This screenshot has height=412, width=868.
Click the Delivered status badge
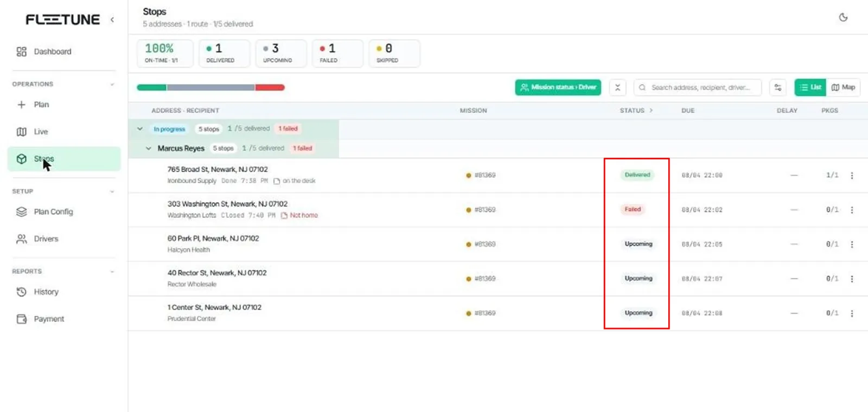tap(637, 175)
